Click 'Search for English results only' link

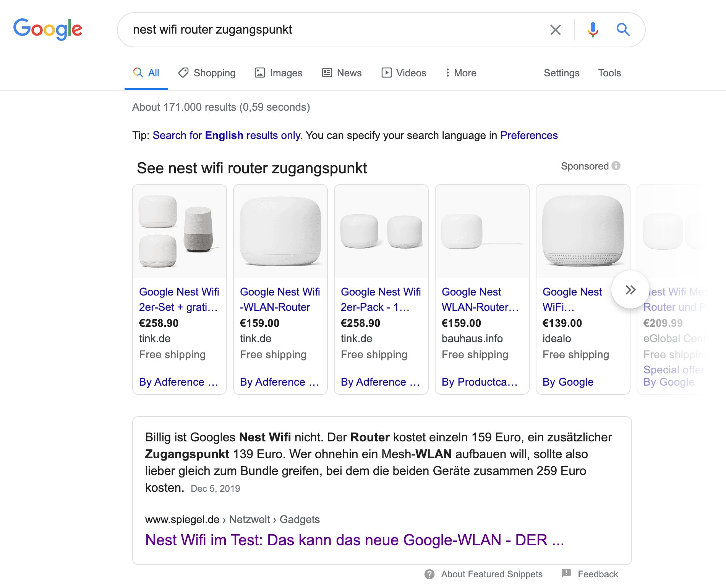coord(227,136)
